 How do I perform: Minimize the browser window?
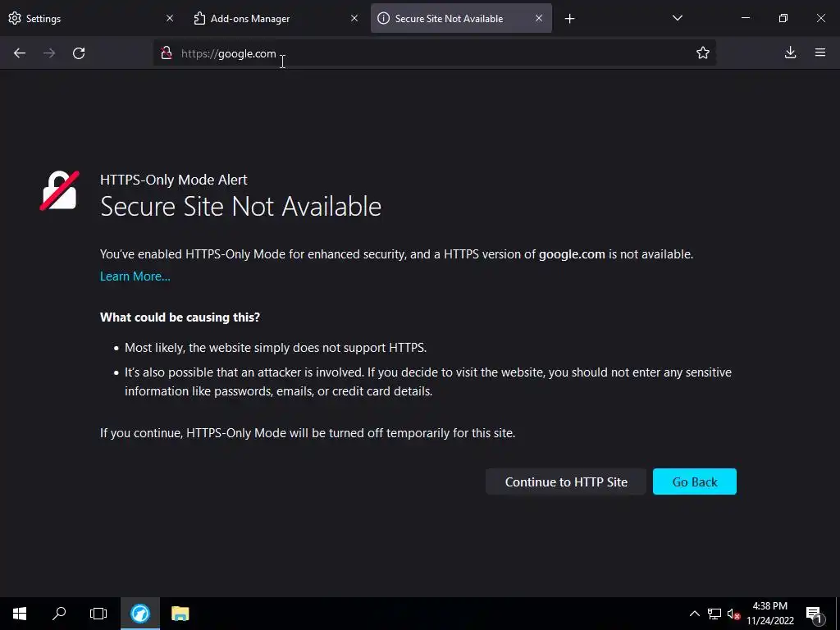745,18
